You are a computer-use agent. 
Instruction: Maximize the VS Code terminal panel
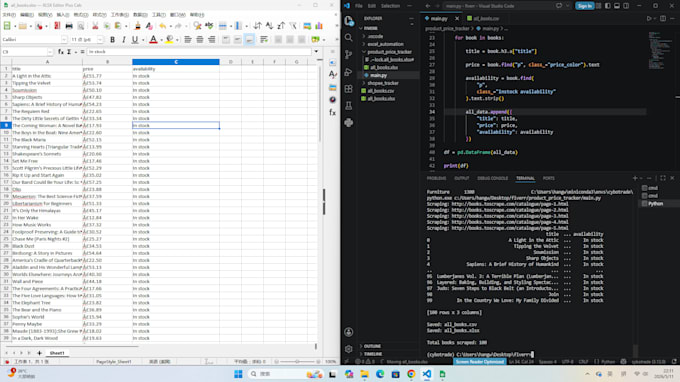pos(663,178)
